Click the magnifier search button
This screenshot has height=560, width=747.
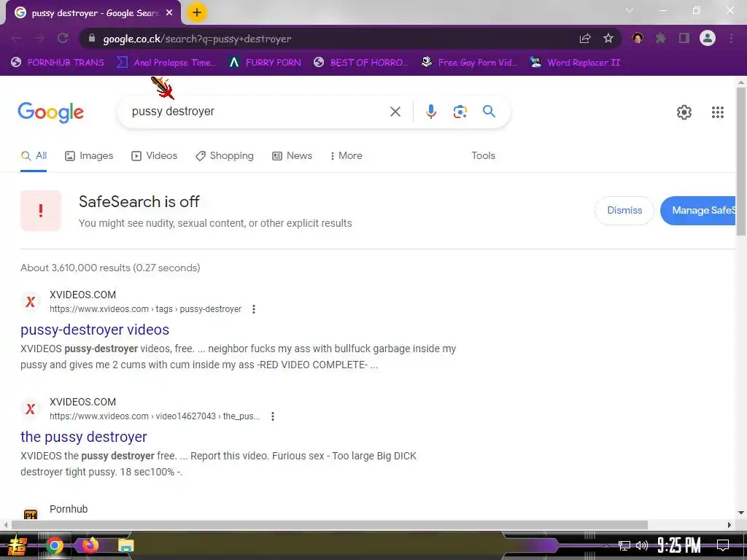[489, 112]
